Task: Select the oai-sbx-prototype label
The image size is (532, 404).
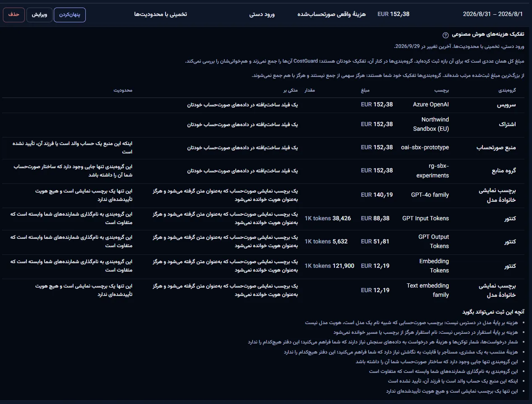Action: point(425,148)
